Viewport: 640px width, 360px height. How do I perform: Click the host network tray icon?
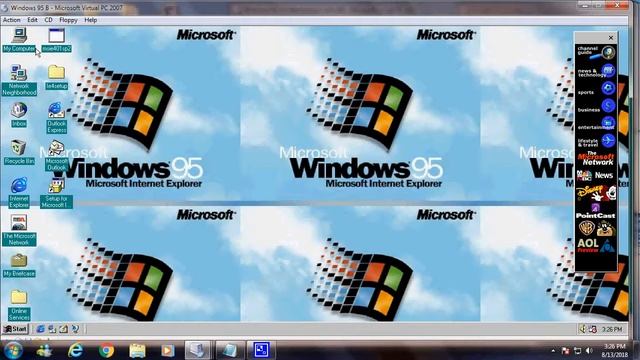578,351
